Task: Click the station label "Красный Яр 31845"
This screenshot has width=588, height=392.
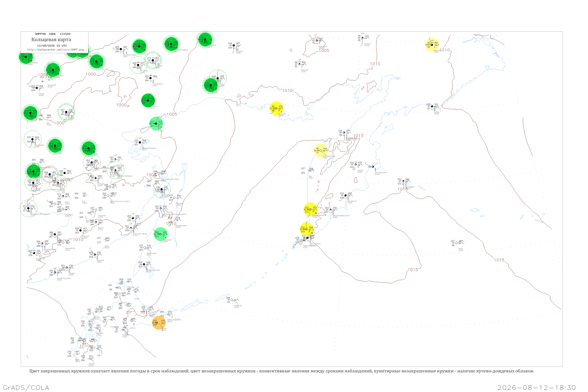Action: [x=70, y=249]
